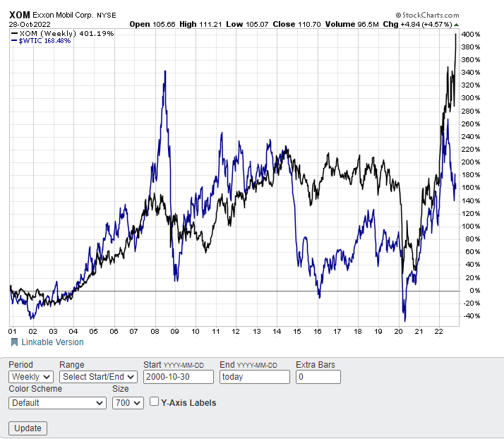
Task: Click the XOM ticker symbol in chart title
Action: coord(20,15)
